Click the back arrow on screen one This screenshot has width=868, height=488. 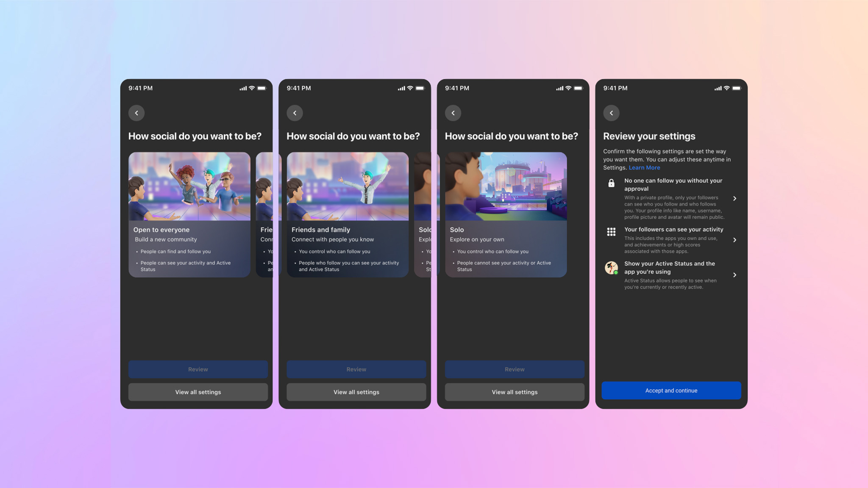pos(136,113)
